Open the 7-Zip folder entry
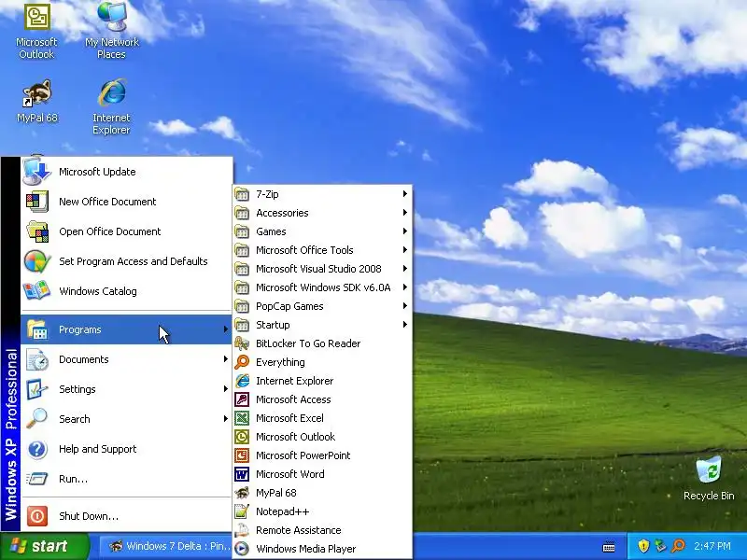 tap(322, 194)
